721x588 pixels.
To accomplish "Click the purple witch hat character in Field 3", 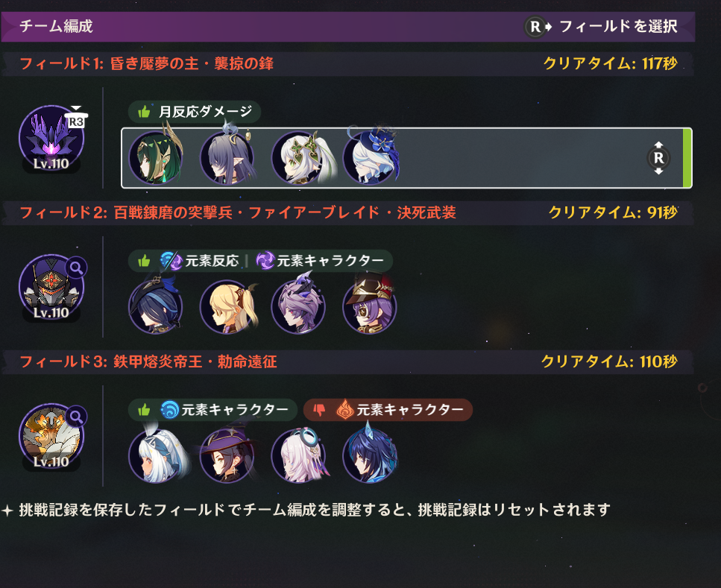I will 227,455.
